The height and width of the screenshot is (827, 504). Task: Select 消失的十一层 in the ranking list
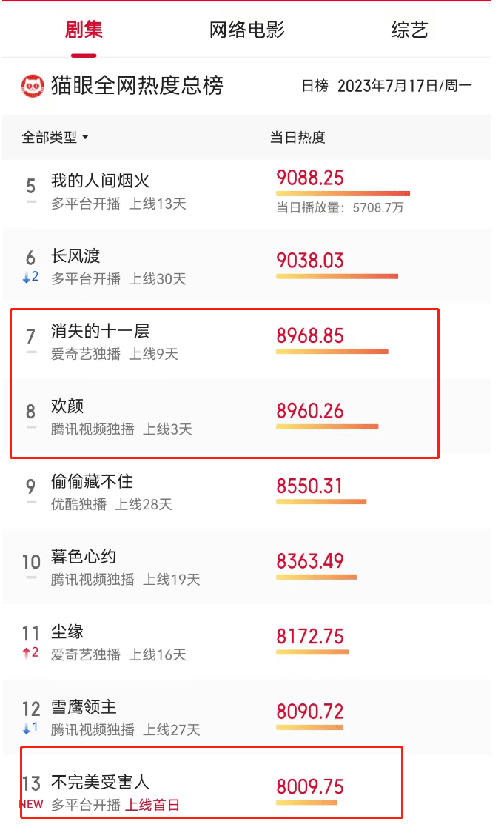click(x=101, y=332)
